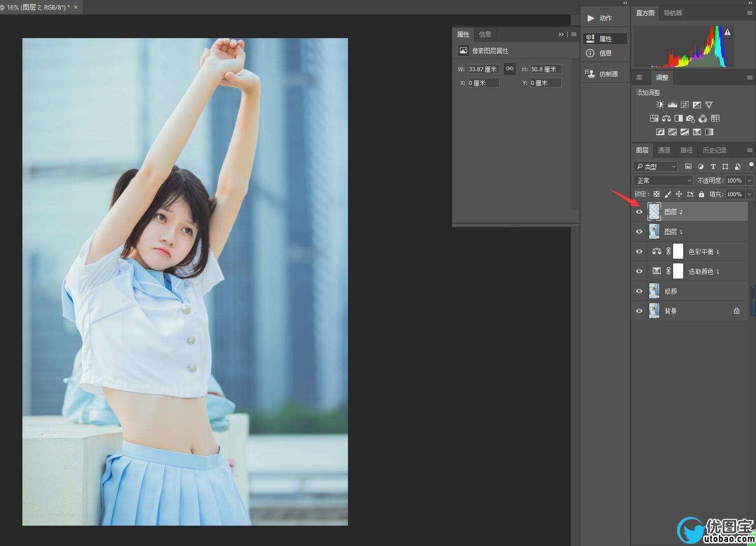The image size is (756, 546).
Task: Add a Levels adjustment layer
Action: (x=672, y=105)
